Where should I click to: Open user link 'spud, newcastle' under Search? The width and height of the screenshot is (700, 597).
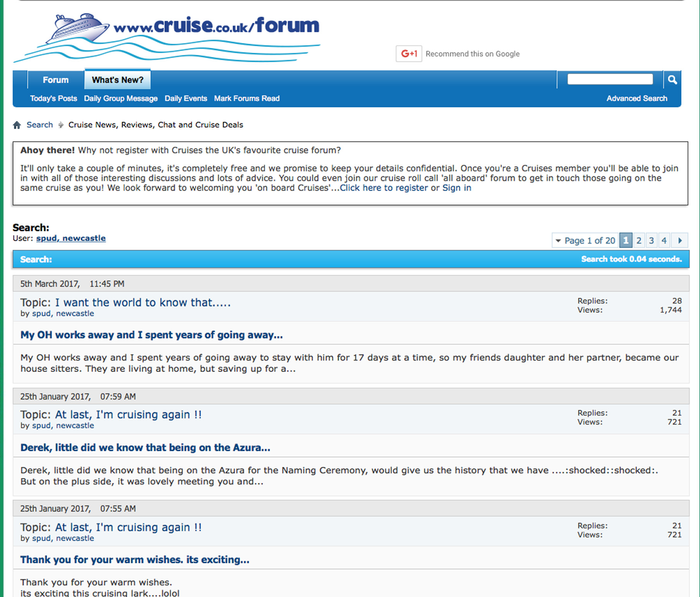coord(71,238)
